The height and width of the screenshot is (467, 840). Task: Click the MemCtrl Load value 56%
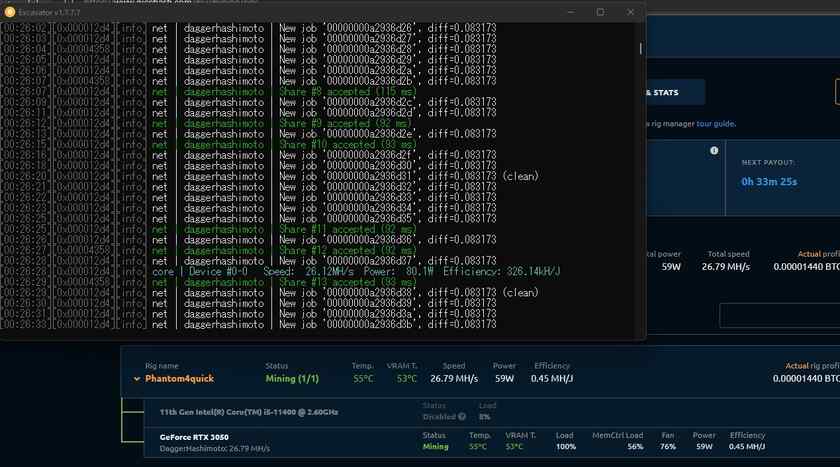pos(635,447)
